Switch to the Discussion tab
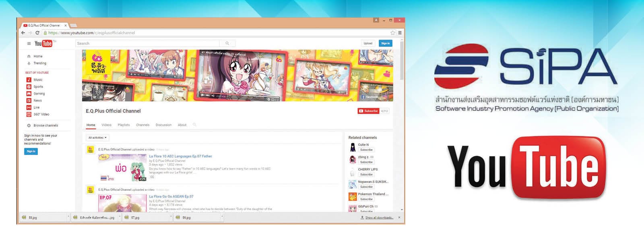This screenshot has width=644, height=242. coord(163,125)
